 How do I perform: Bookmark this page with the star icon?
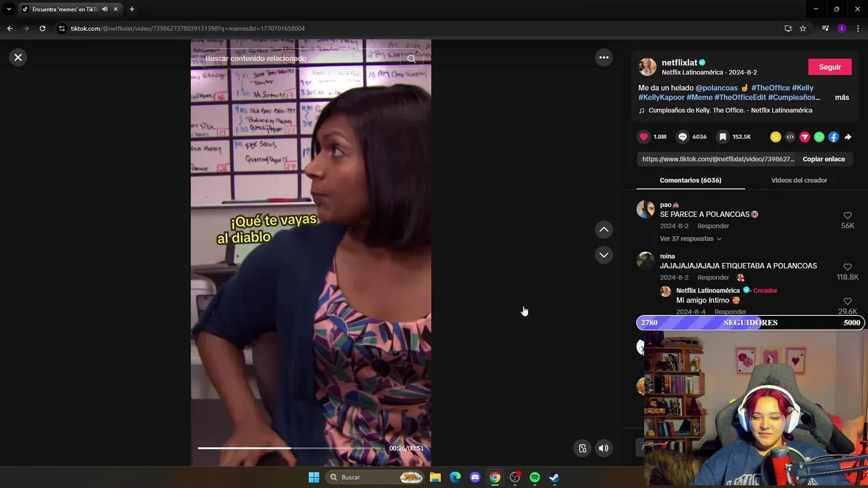(x=803, y=28)
